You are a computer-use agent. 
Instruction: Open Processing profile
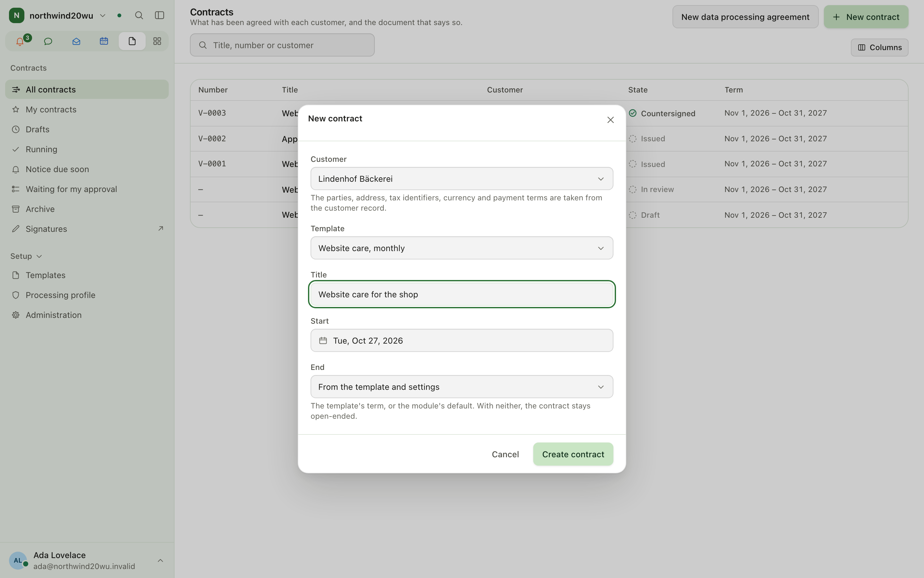pos(87,295)
